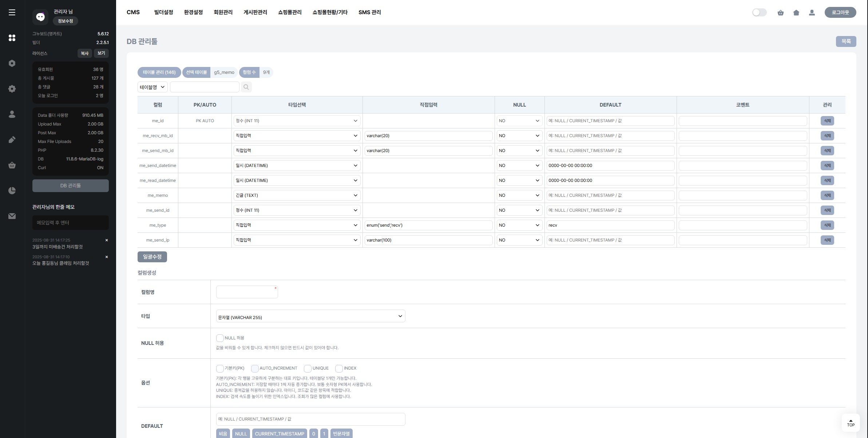This screenshot has height=438, width=868.
Task: Open the hamburger menu icon
Action: (12, 12)
